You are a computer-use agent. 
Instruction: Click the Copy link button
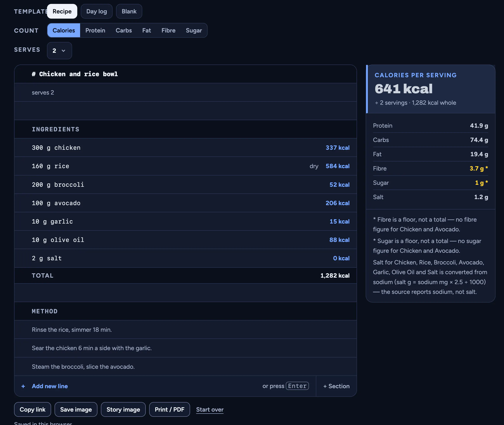click(x=32, y=409)
